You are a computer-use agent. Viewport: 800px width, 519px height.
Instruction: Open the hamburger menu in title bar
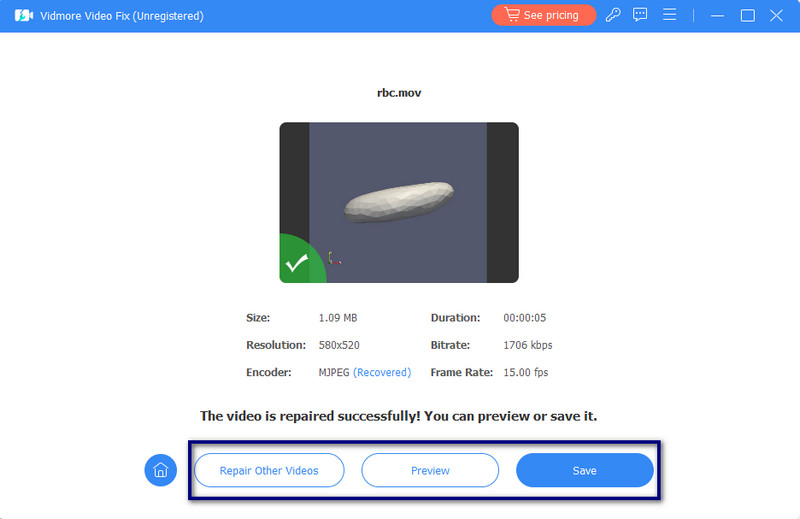pyautogui.click(x=669, y=16)
